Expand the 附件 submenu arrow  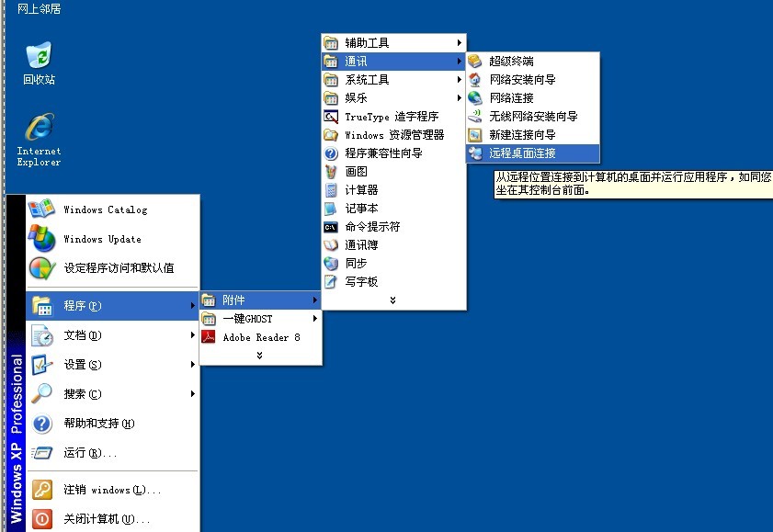pyautogui.click(x=315, y=300)
